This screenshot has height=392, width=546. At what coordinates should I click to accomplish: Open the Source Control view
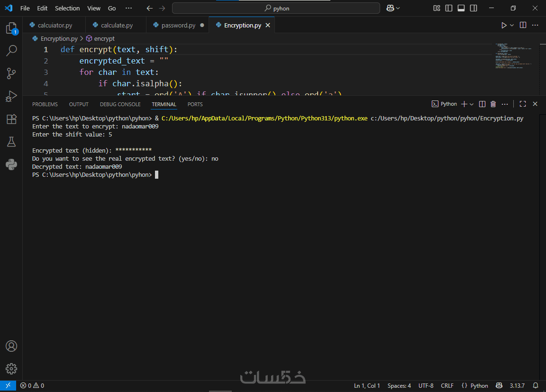pyautogui.click(x=11, y=73)
